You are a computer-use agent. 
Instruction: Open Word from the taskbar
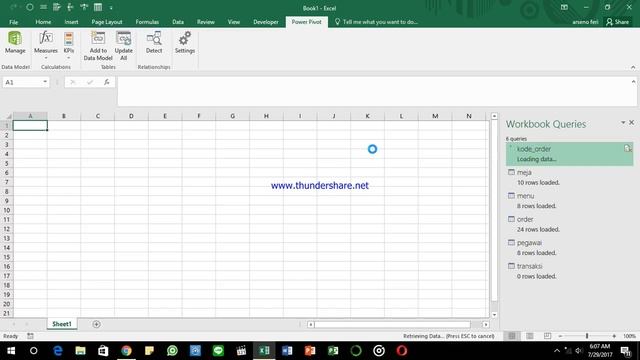287,351
